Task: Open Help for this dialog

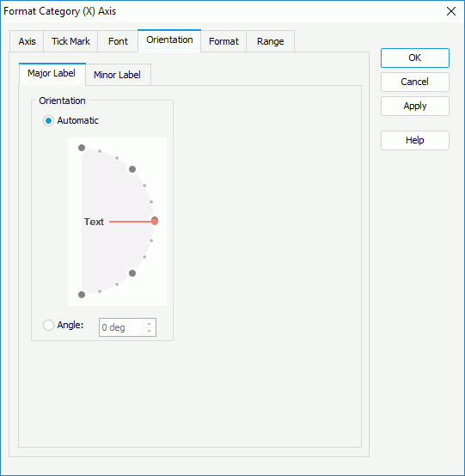Action: (415, 141)
